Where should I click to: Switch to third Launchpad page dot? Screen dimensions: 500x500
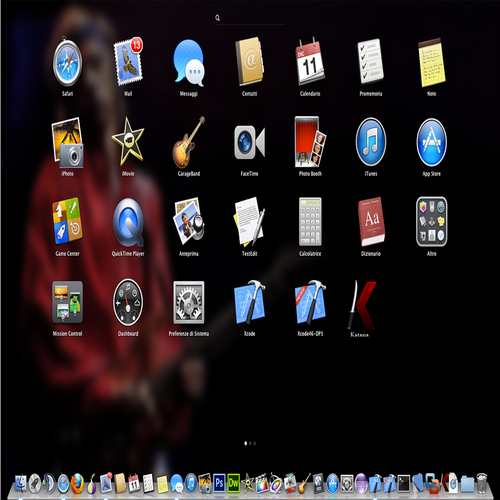[255, 443]
